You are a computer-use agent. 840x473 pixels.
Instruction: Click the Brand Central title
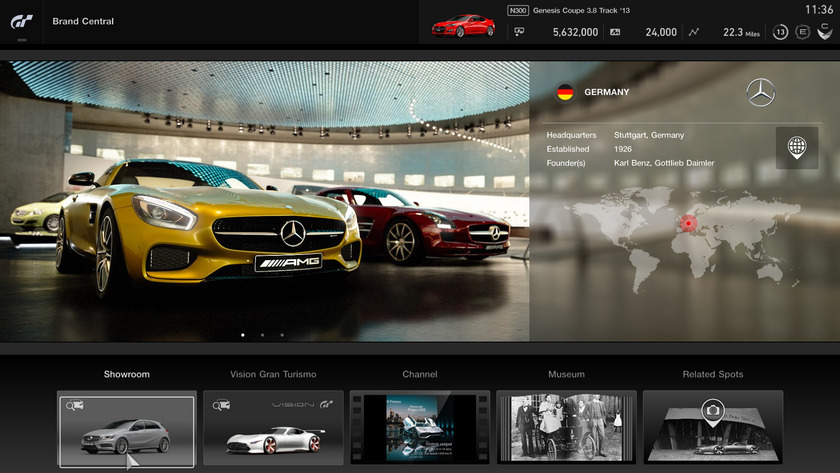tap(83, 21)
